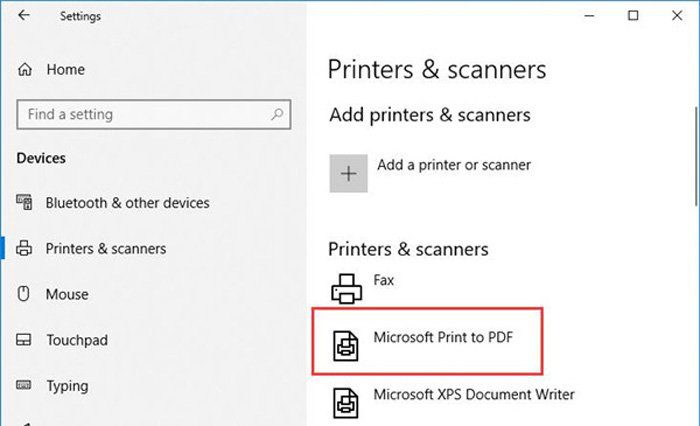
Task: Go to Mouse settings
Action: coord(67,294)
